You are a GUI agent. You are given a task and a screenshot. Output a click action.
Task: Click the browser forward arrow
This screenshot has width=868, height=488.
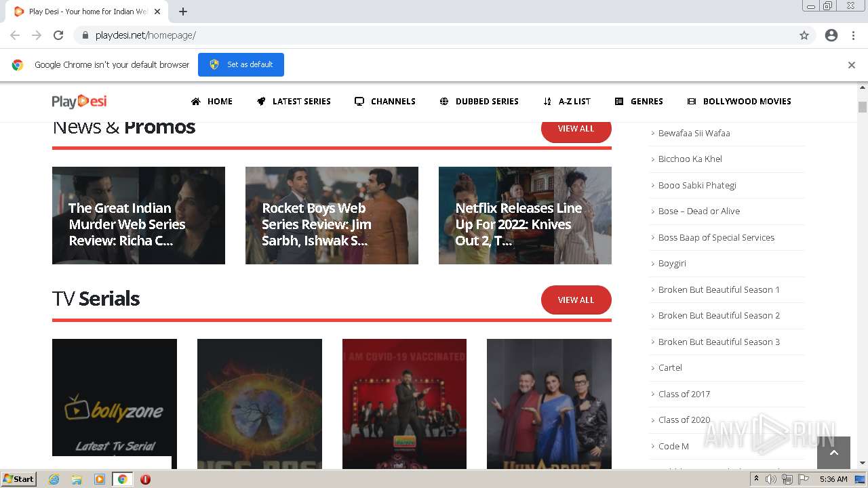[37, 35]
